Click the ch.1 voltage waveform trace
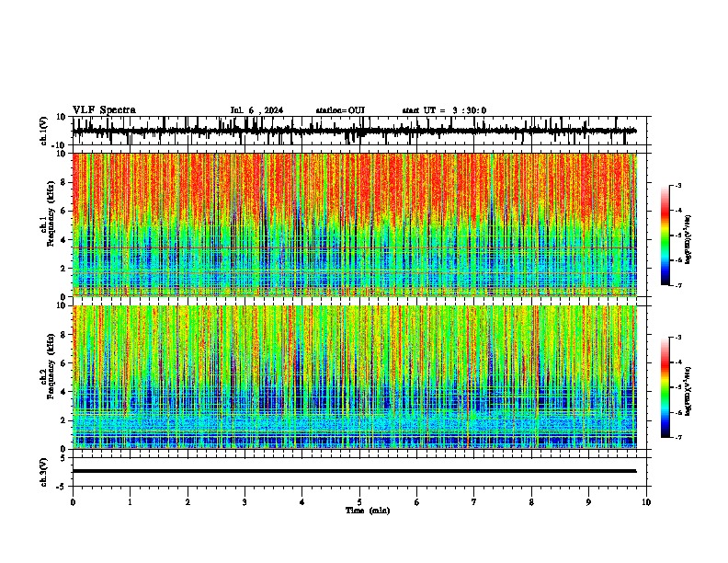Viewport: 728px width, 563px height. coord(354,131)
